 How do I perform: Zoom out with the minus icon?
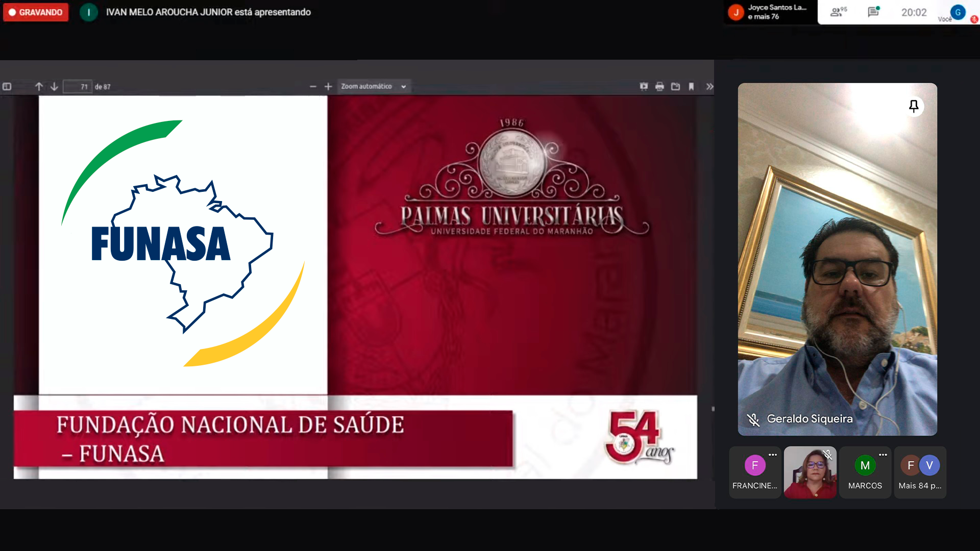tap(313, 87)
